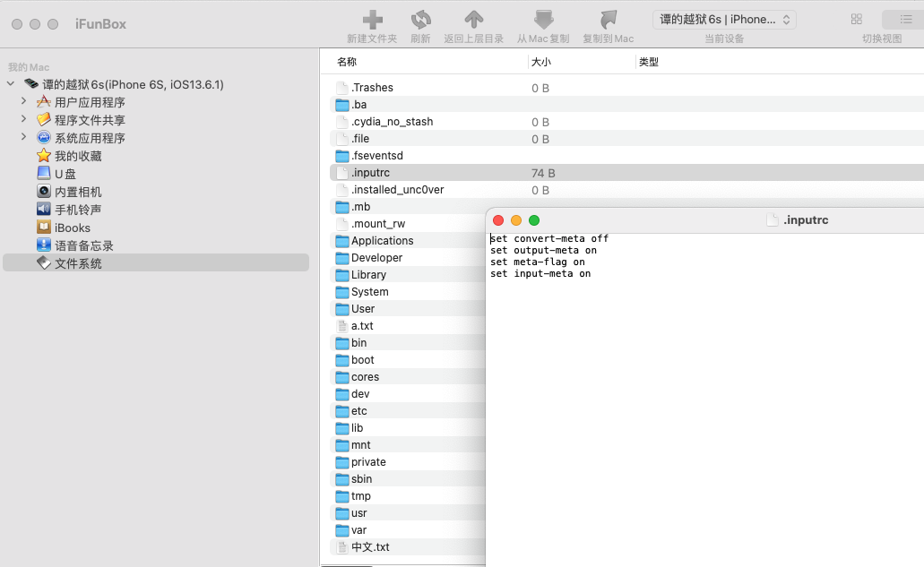This screenshot has height=567, width=924.
Task: Select the device row 谭的越狱6s
Action: tap(133, 84)
